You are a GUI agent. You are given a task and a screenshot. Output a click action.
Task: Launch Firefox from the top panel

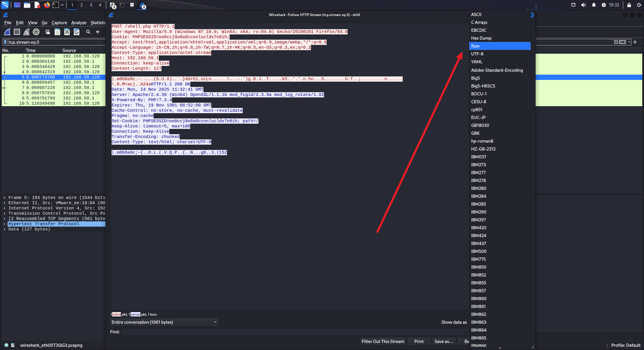[x=47, y=5]
